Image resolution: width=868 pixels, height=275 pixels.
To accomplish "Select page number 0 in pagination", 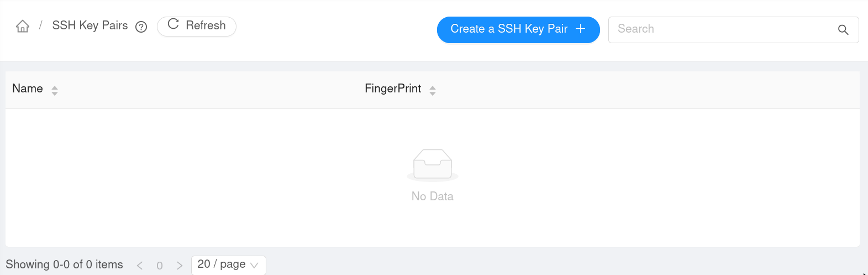I will tap(160, 266).
